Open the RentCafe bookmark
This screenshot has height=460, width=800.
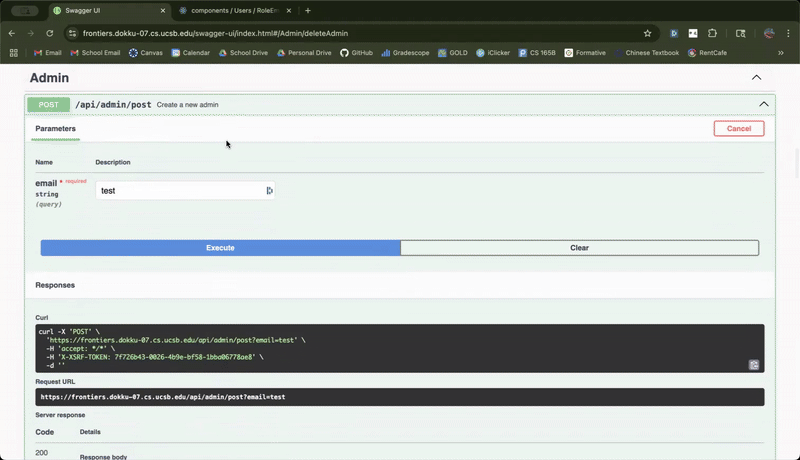pos(707,53)
